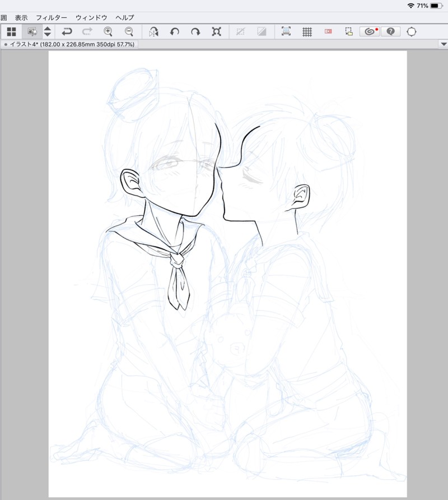Zoom in on the canvas
The height and width of the screenshot is (500, 448).
108,31
